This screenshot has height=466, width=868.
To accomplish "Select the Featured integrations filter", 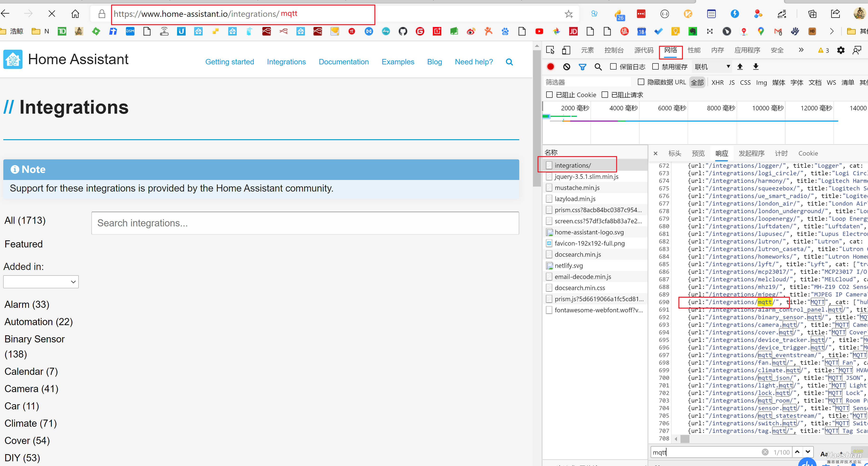I will point(24,244).
